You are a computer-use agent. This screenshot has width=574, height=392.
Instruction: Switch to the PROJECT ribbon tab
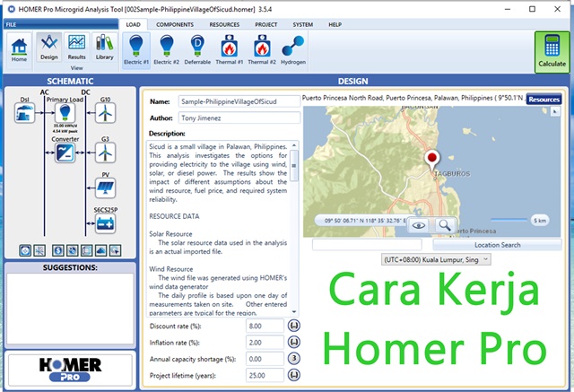click(266, 24)
